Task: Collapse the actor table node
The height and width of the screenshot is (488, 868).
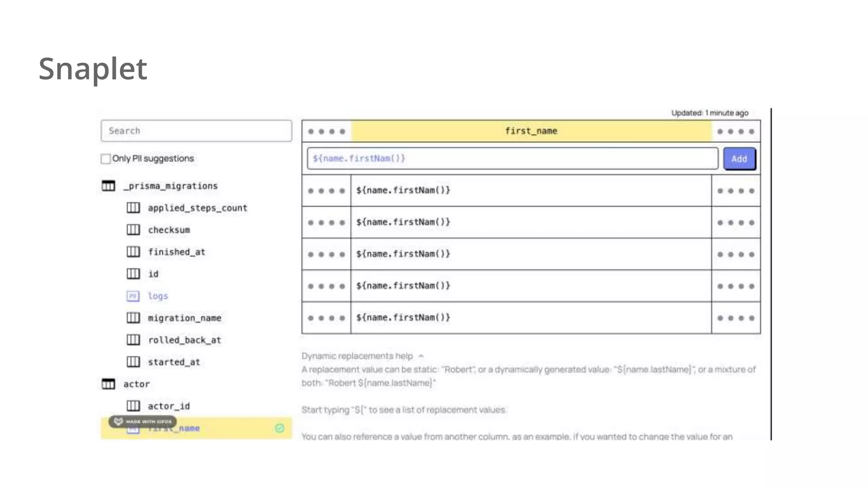Action: 136,384
